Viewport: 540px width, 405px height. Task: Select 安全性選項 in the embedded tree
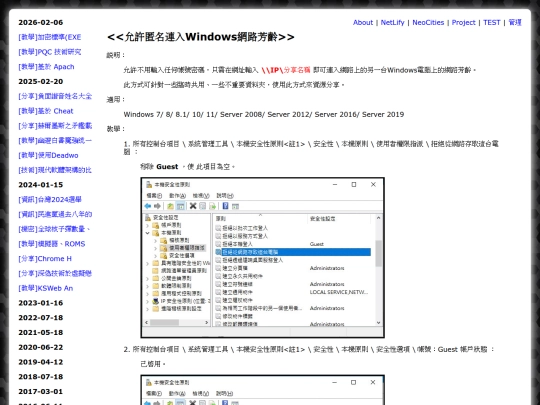coord(181,255)
